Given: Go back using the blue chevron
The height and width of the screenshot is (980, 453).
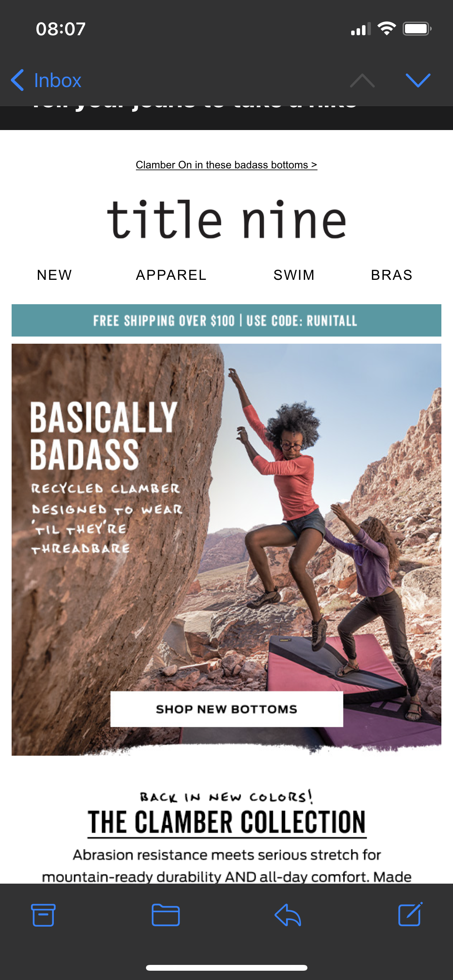Looking at the screenshot, I should (17, 80).
